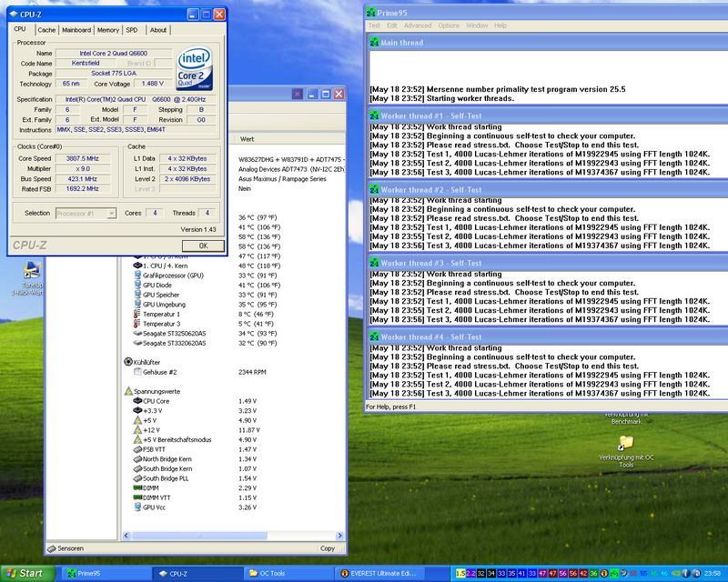Viewport: 728px width, 582px height.
Task: Click the EVEREST horizontal scrollbar thumb
Action: (x=199, y=536)
